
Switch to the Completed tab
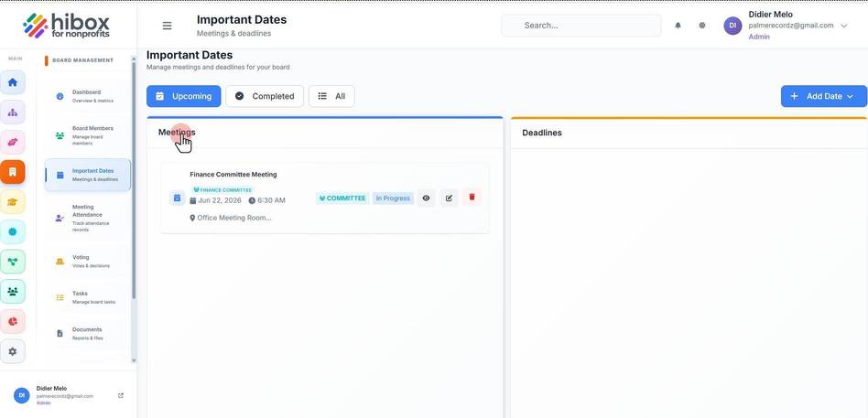pyautogui.click(x=265, y=96)
